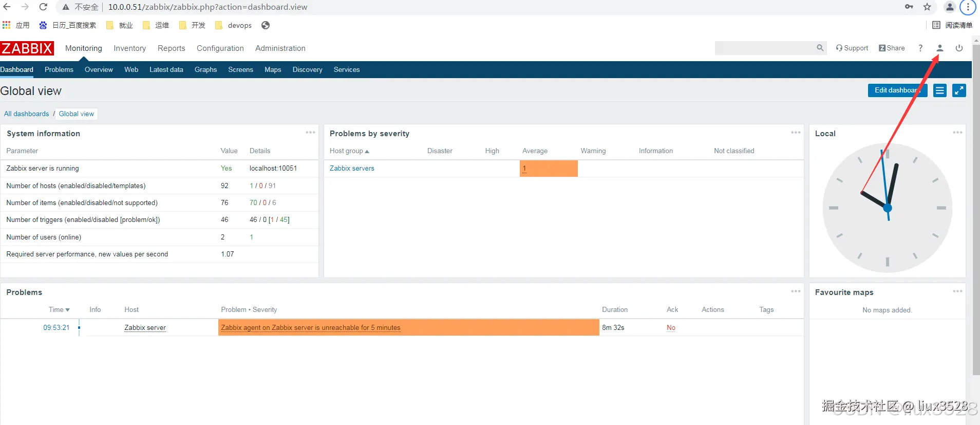The image size is (980, 425).
Task: Click Edit dashboard button
Action: (x=897, y=90)
